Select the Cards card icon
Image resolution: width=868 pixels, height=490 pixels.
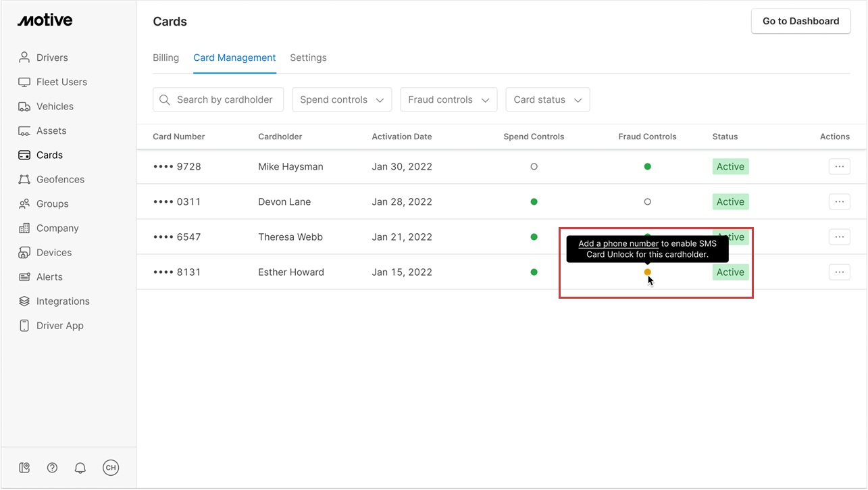point(24,155)
